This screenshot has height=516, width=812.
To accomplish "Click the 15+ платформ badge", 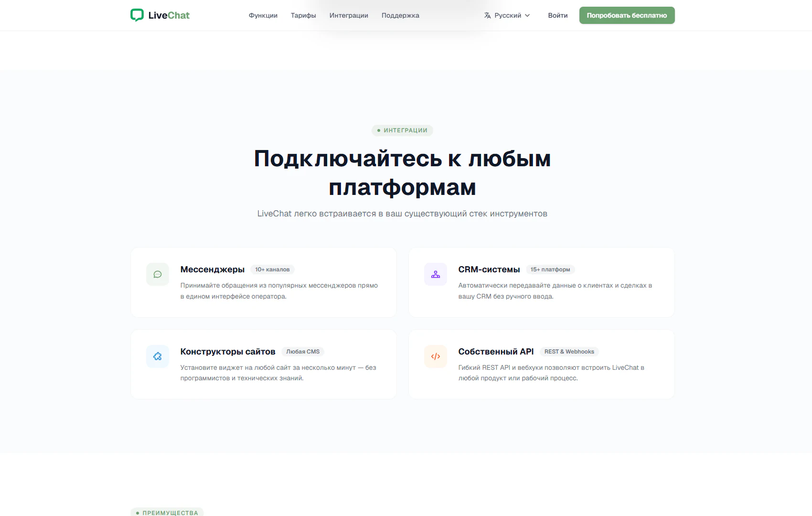I will point(550,269).
